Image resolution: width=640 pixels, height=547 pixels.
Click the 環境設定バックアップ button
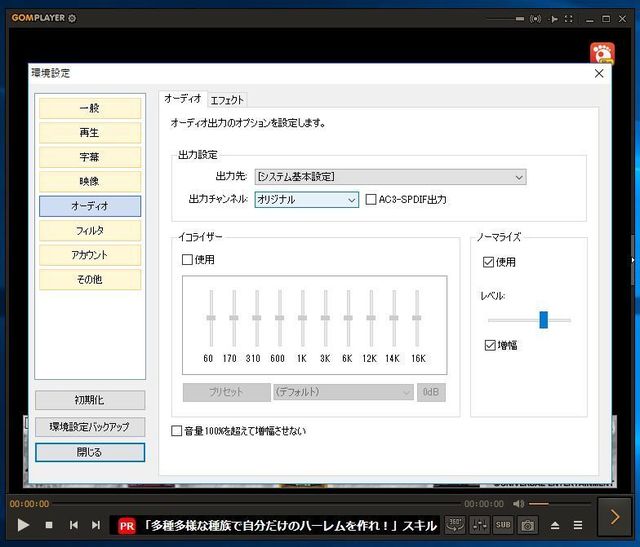(90, 427)
